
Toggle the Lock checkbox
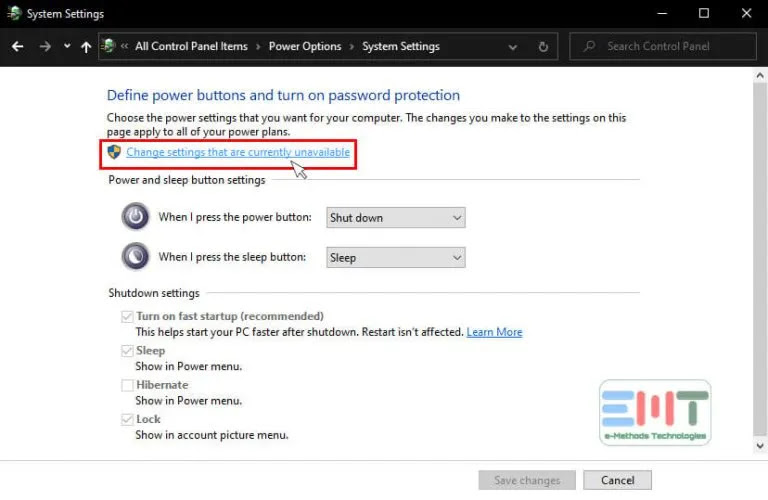click(127, 419)
